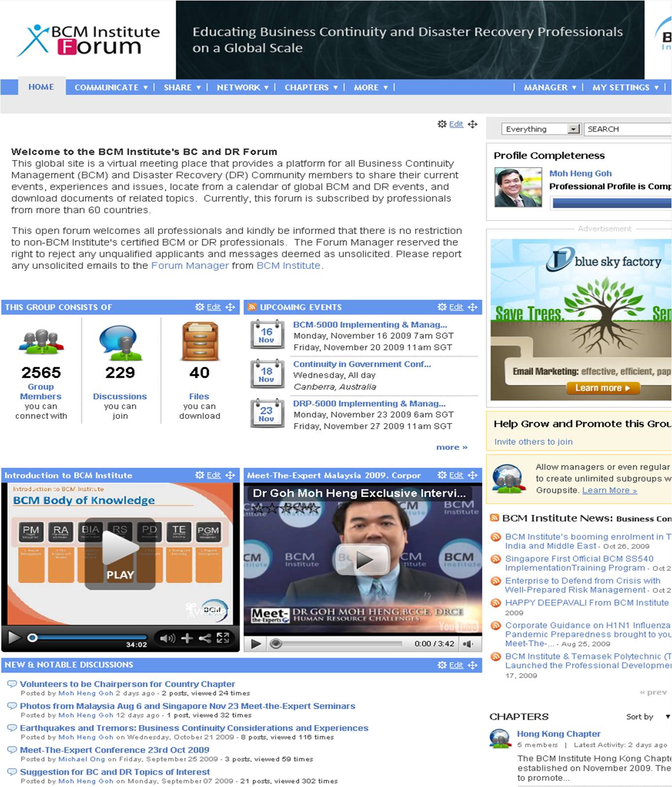Open the 16 Nov calendar icon
Viewport: 672px width, 787px height.
click(x=267, y=334)
